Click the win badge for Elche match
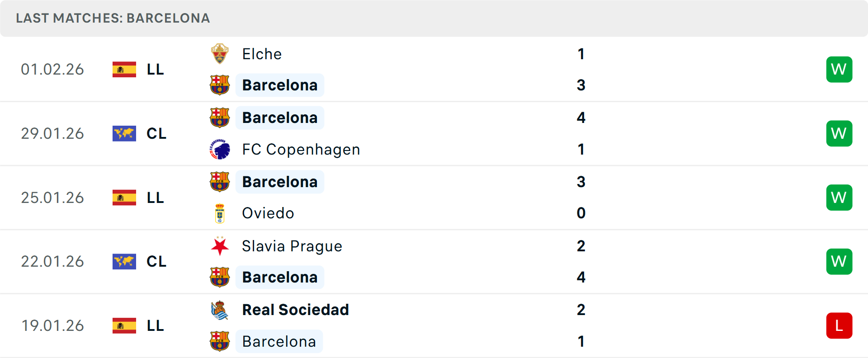 pyautogui.click(x=839, y=69)
